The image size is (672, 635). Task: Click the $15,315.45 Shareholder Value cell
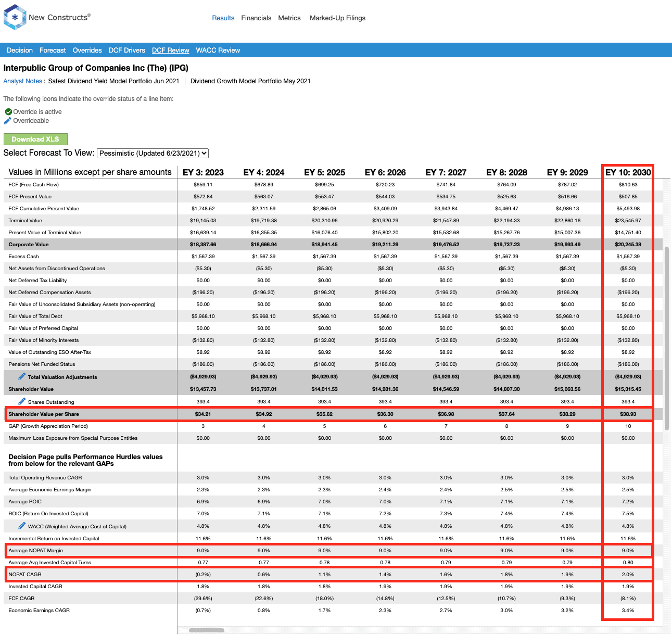click(x=628, y=389)
